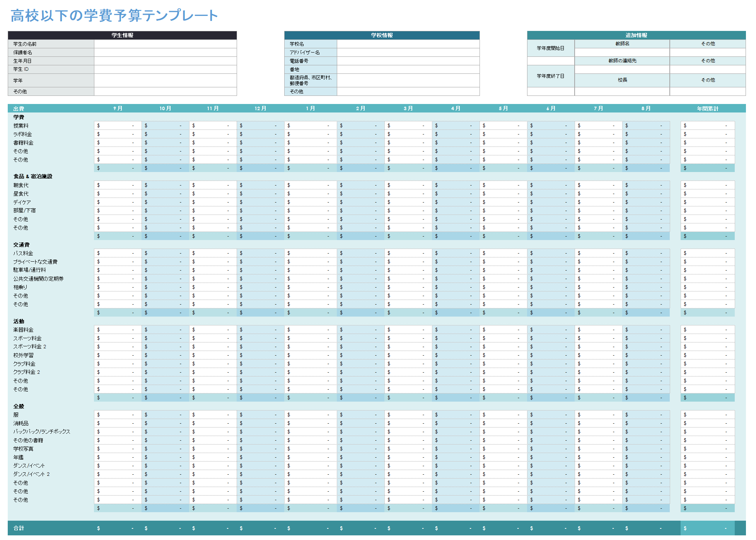Click the 出費 header label
The width and height of the screenshot is (756, 540).
(x=19, y=109)
